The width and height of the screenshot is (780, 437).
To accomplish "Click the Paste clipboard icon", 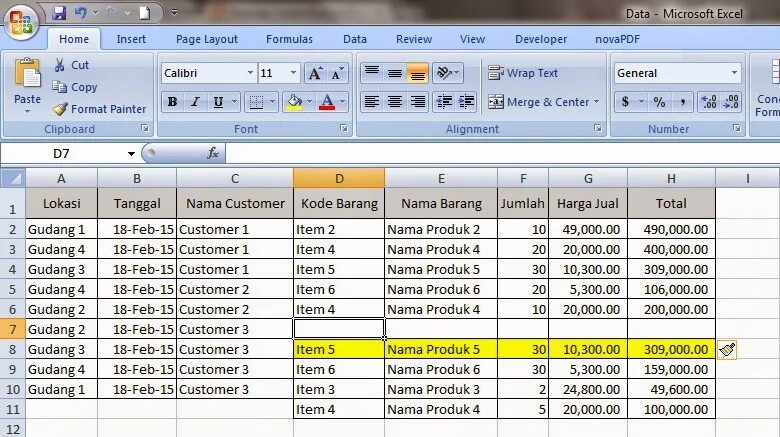I will pyautogui.click(x=28, y=74).
